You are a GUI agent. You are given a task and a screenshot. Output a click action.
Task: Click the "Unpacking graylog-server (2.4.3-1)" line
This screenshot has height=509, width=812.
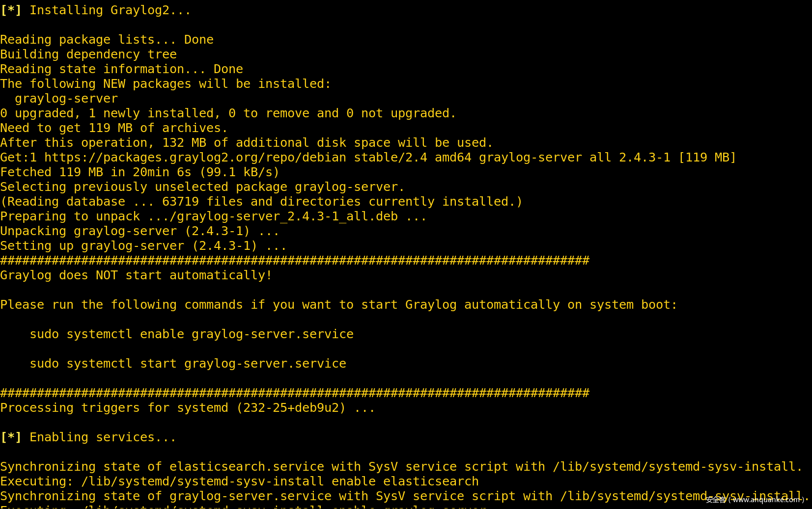coord(140,231)
